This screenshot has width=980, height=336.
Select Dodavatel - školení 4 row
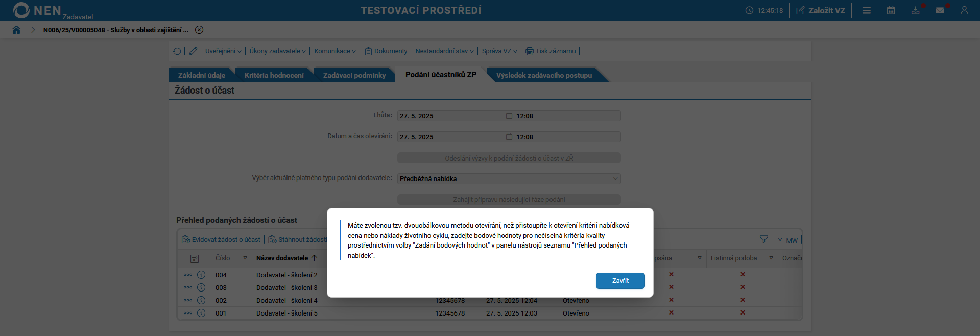click(287, 301)
